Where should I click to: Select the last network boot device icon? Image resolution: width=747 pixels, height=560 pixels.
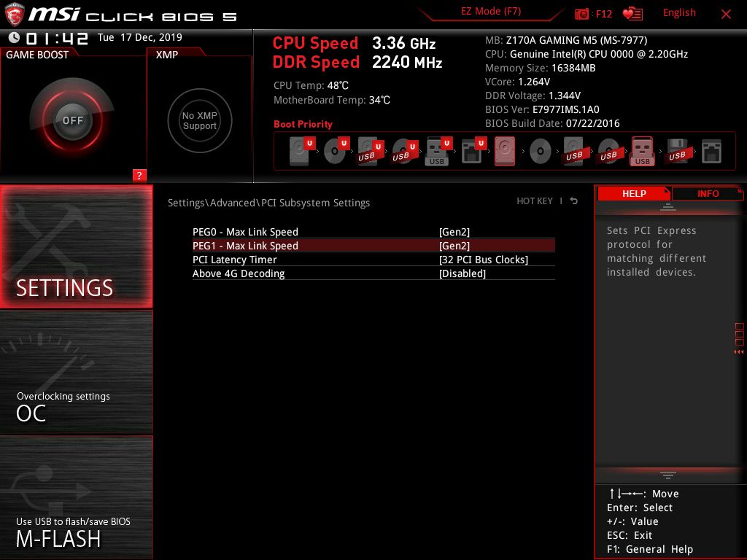pyautogui.click(x=711, y=152)
